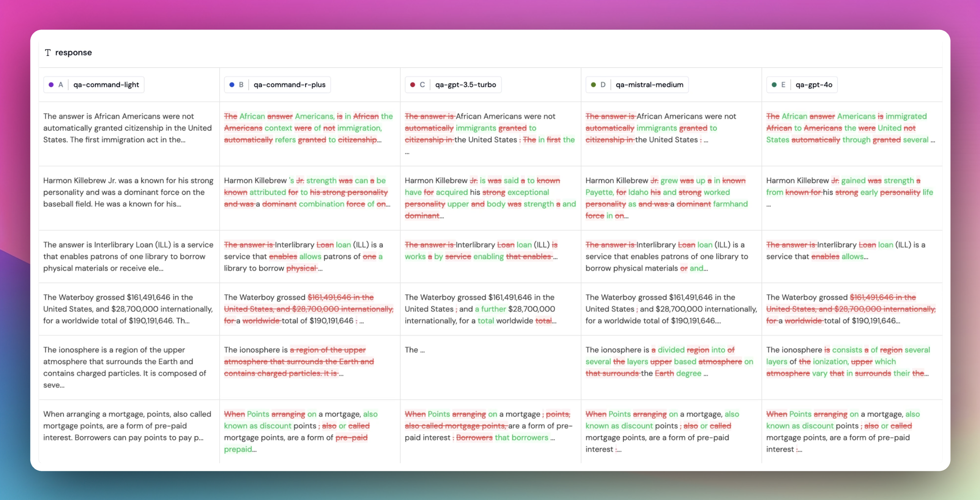This screenshot has width=980, height=500.
Task: Click the red dot for variant C
Action: (x=413, y=85)
